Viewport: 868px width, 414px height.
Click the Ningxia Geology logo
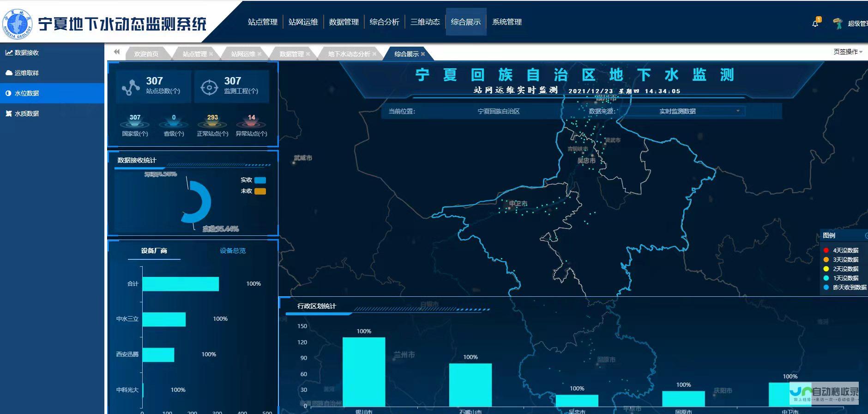(18, 24)
